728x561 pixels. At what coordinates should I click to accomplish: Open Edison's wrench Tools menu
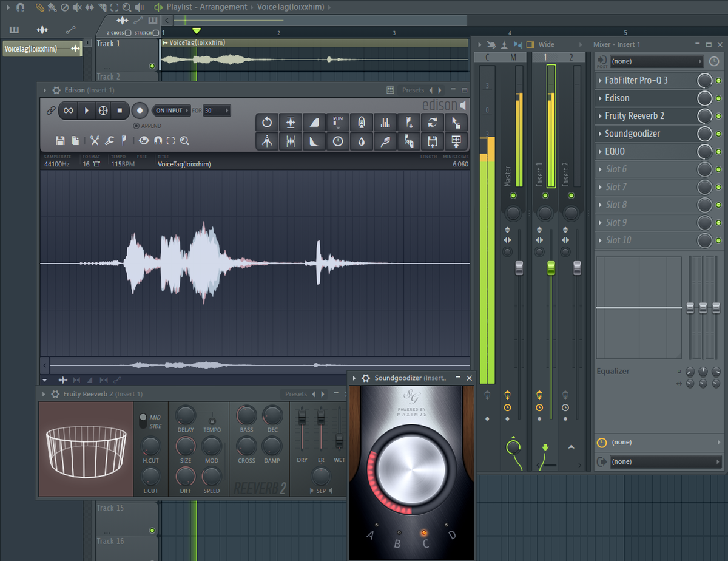(110, 141)
